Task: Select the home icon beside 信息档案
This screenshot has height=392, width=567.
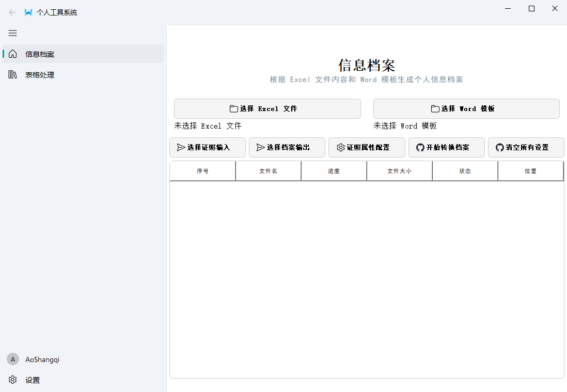Action: [x=12, y=54]
